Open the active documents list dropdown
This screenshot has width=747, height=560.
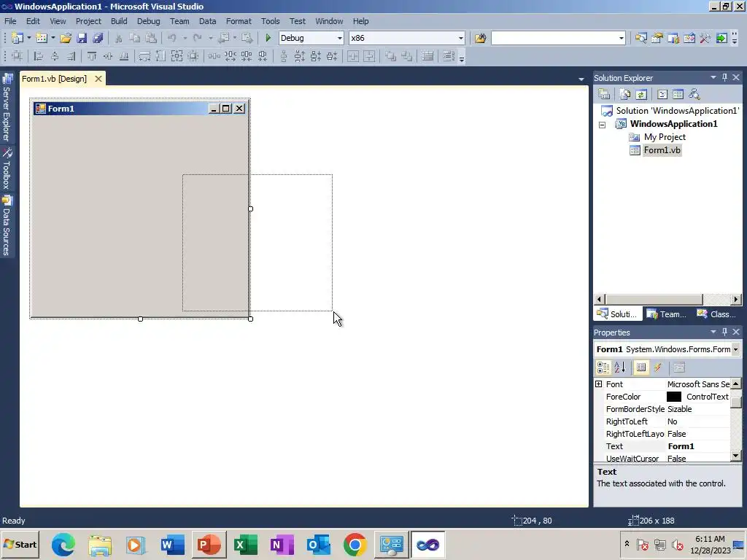point(581,79)
